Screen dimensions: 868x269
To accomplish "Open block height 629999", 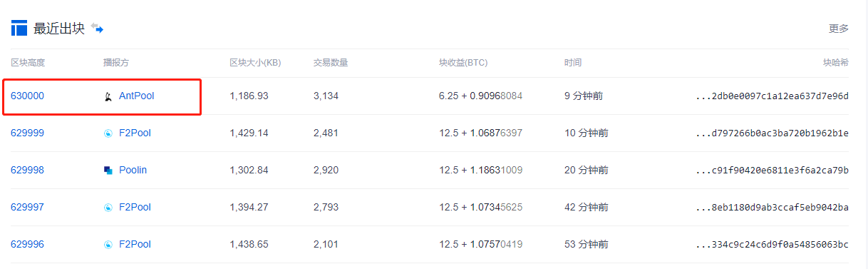I will click(x=27, y=133).
